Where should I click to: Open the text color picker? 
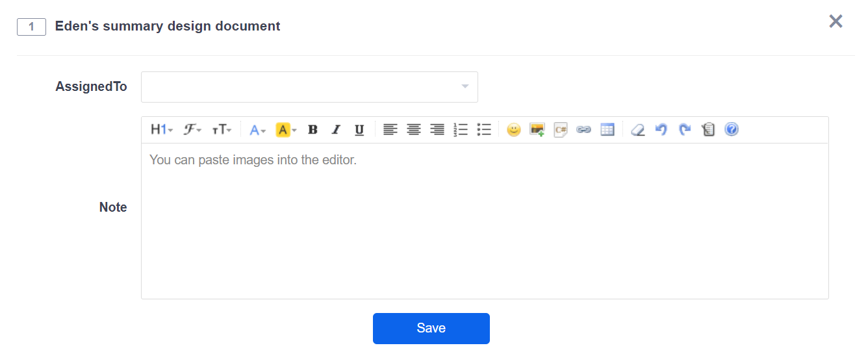pyautogui.click(x=257, y=130)
